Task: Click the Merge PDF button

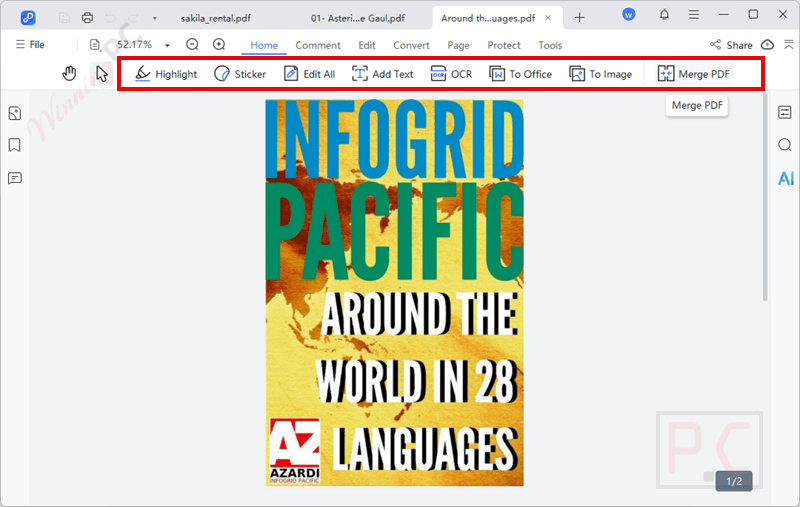Action: coord(693,74)
